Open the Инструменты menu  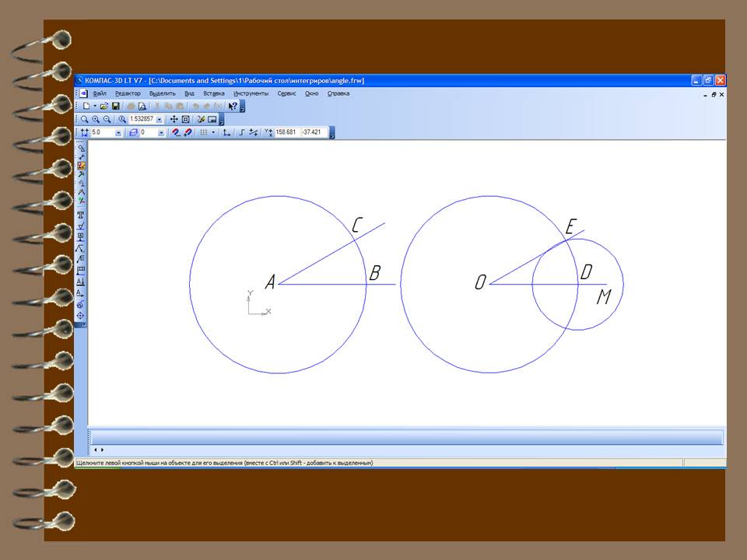click(x=251, y=93)
